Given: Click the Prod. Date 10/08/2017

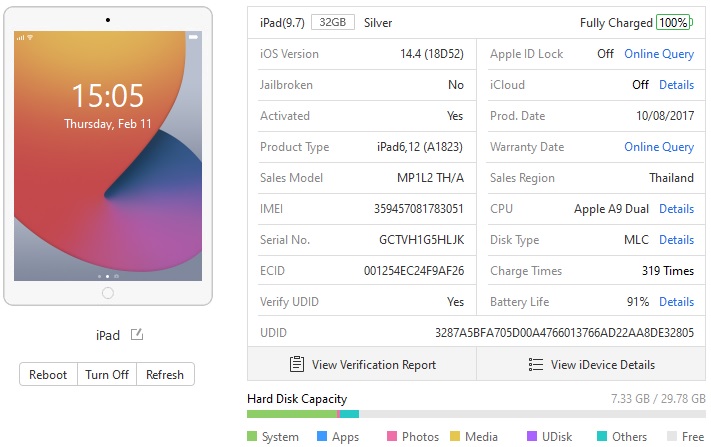Looking at the screenshot, I should [665, 116].
